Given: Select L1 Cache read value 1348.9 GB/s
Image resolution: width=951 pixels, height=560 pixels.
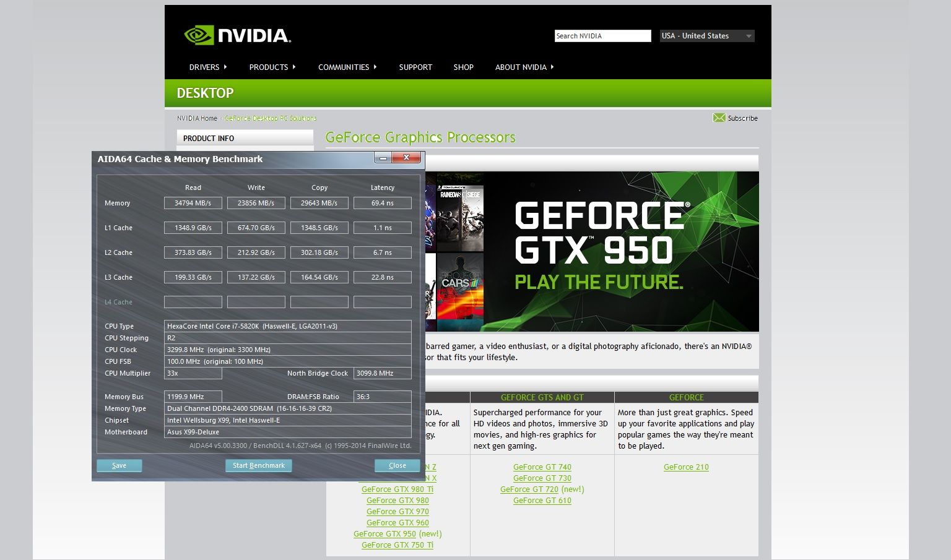Looking at the screenshot, I should 193,228.
